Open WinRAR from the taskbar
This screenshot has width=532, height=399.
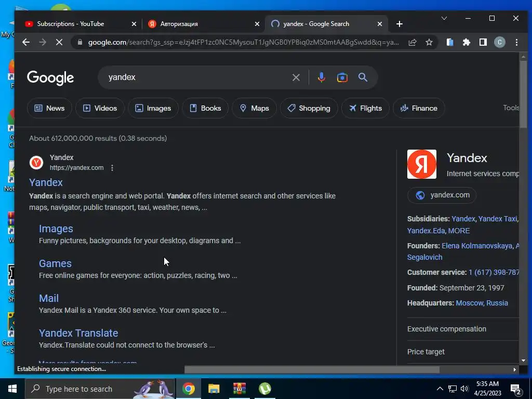[x=239, y=389]
